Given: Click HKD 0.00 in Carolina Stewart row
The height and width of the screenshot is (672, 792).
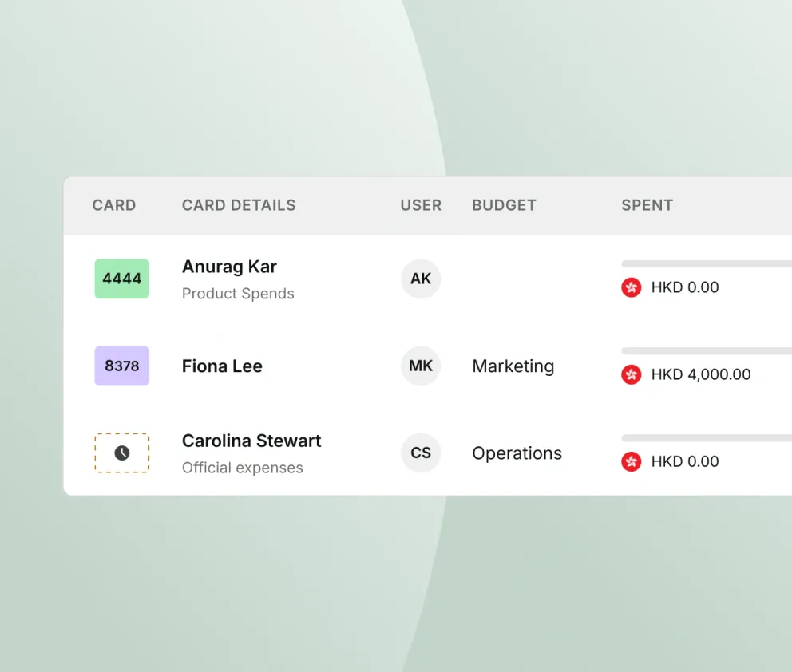Looking at the screenshot, I should pyautogui.click(x=685, y=461).
